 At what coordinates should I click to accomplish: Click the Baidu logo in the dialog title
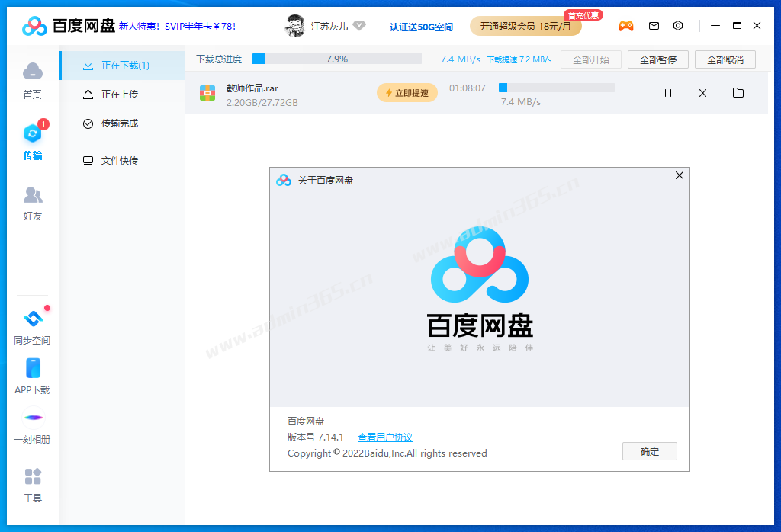click(x=284, y=180)
